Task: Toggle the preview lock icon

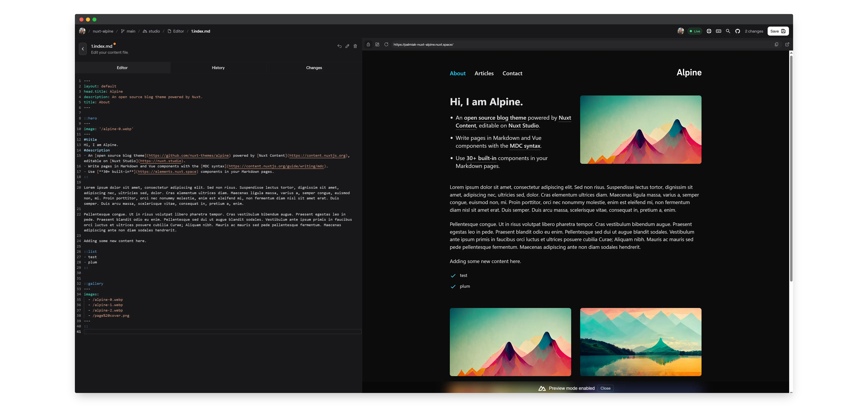Action: pos(368,45)
